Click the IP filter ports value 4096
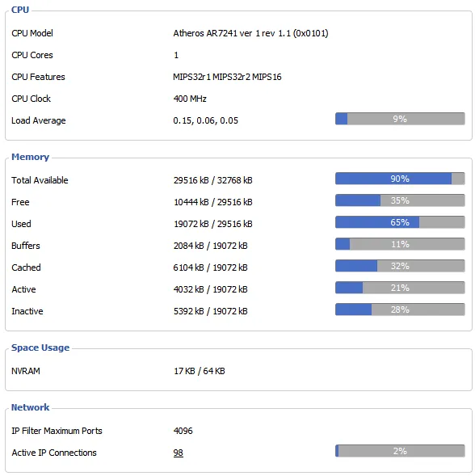The height and width of the screenshot is (476, 475). click(x=183, y=431)
